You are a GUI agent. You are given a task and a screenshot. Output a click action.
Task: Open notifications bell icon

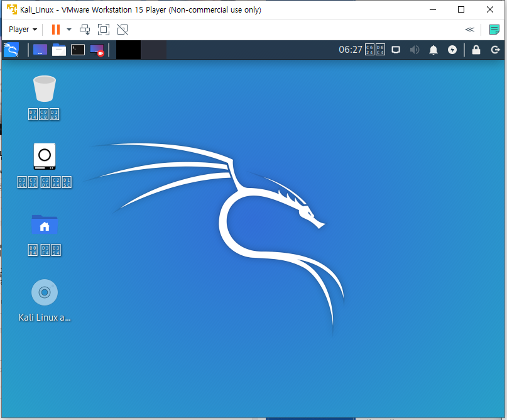pos(433,50)
